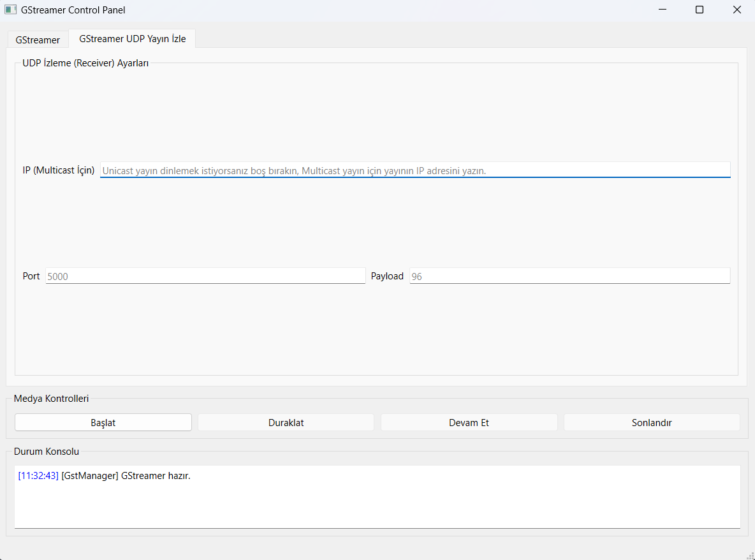Pause the stream with Duraklat button

(x=286, y=422)
